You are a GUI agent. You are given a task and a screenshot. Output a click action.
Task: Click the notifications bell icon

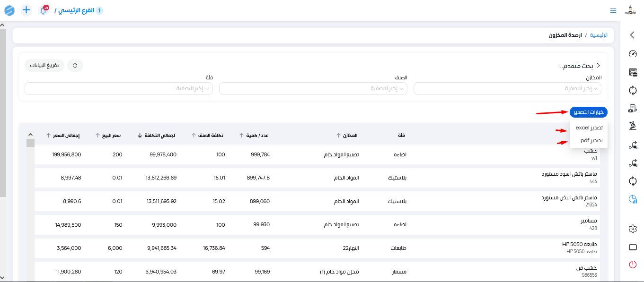click(x=43, y=10)
